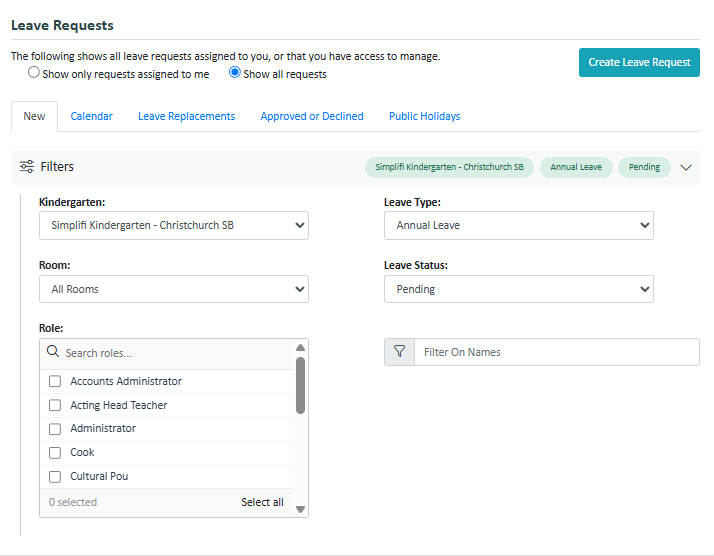The image size is (714, 556).
Task: Click the magnifier icon in role search
Action: [x=53, y=351]
